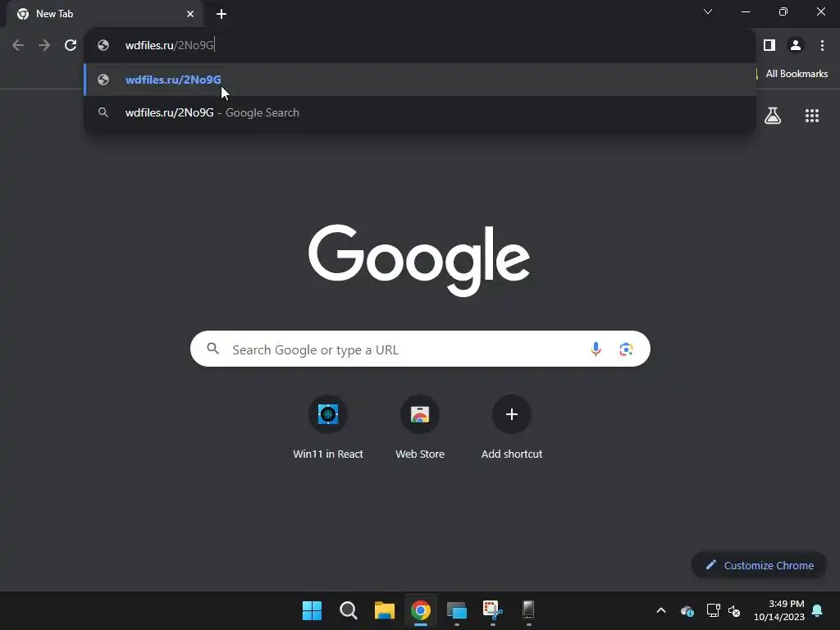This screenshot has height=630, width=840.
Task: Choose wdfiles.ru/2No9G Google Search suggestion
Action: (420, 112)
